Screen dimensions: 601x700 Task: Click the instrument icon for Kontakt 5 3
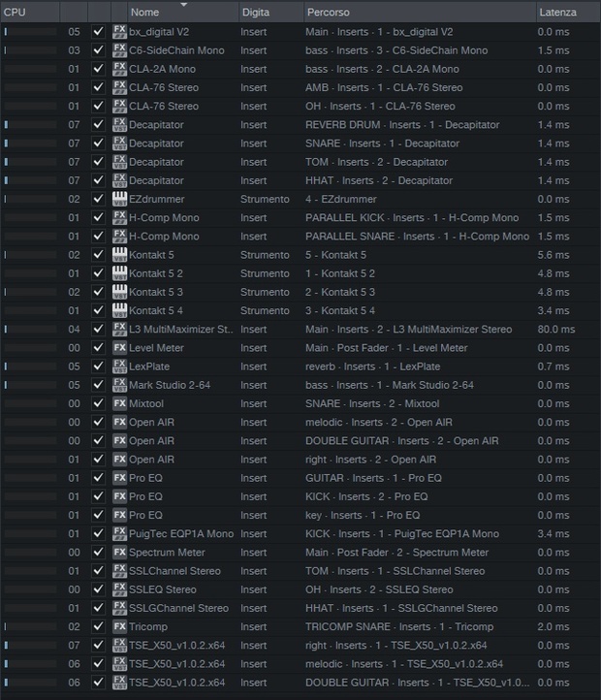(119, 292)
